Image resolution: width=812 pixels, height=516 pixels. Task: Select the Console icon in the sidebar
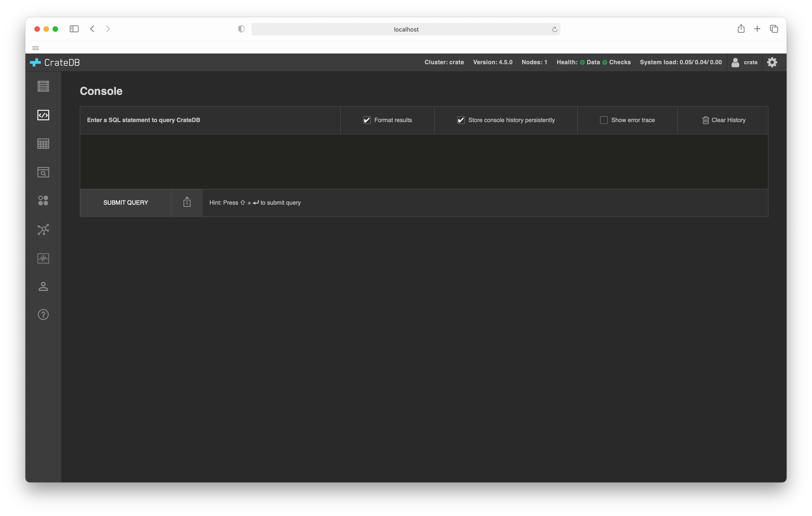43,115
